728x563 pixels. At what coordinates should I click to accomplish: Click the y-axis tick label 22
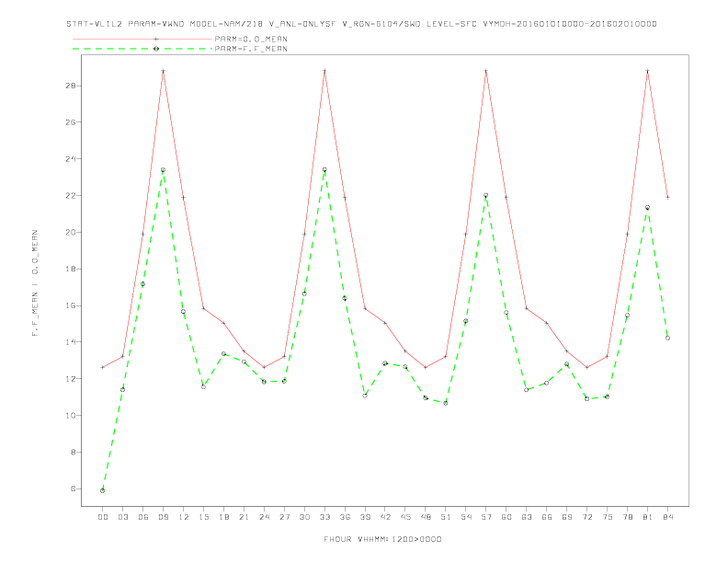pos(72,196)
